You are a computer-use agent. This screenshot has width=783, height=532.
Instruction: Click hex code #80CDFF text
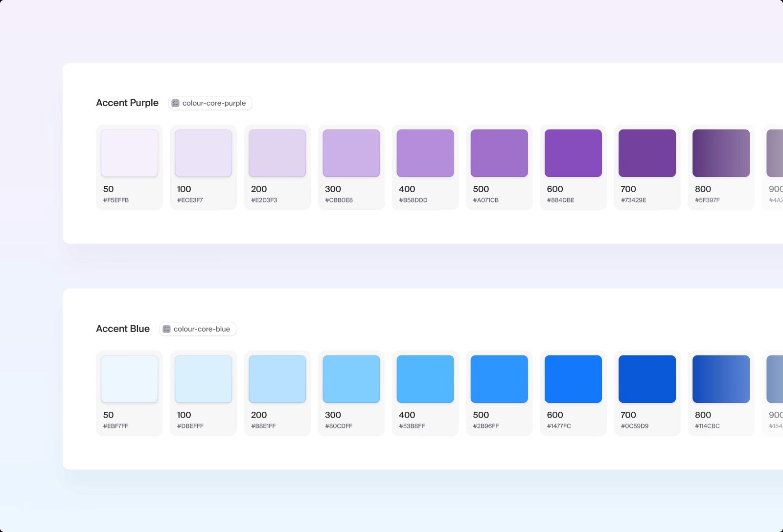point(339,426)
